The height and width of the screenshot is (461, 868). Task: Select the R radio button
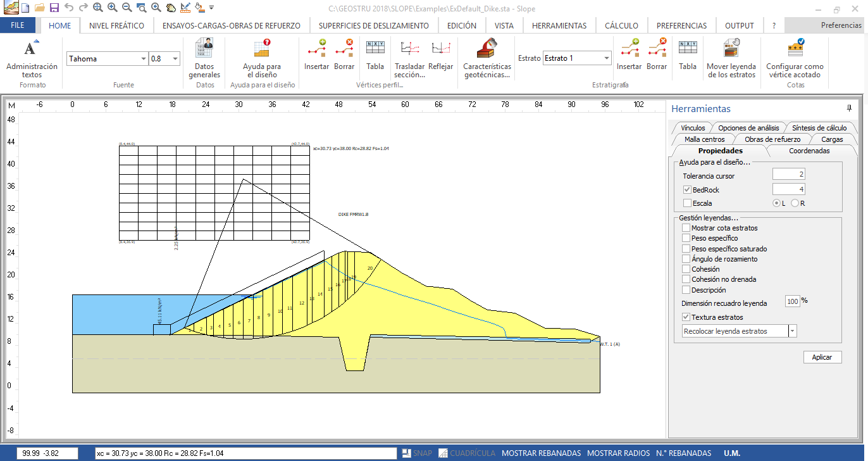pyautogui.click(x=795, y=203)
